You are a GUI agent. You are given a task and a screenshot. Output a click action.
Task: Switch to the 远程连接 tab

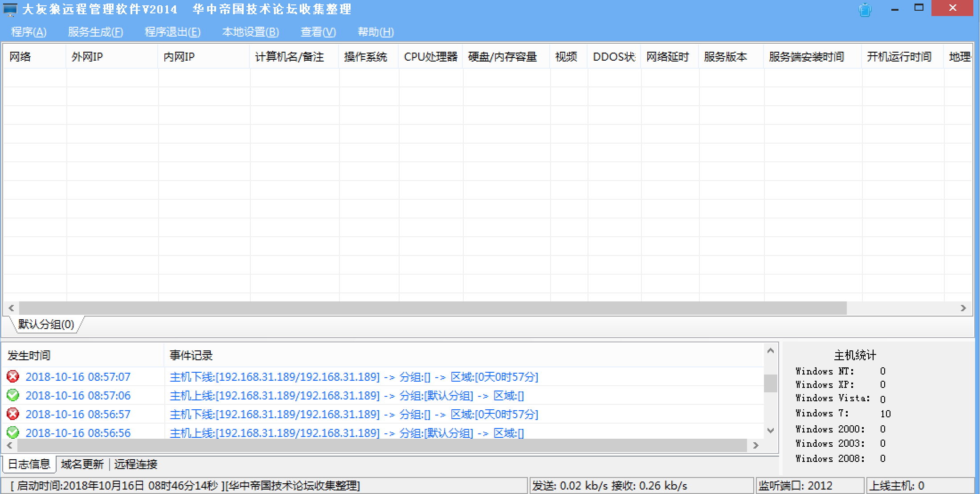click(x=136, y=465)
